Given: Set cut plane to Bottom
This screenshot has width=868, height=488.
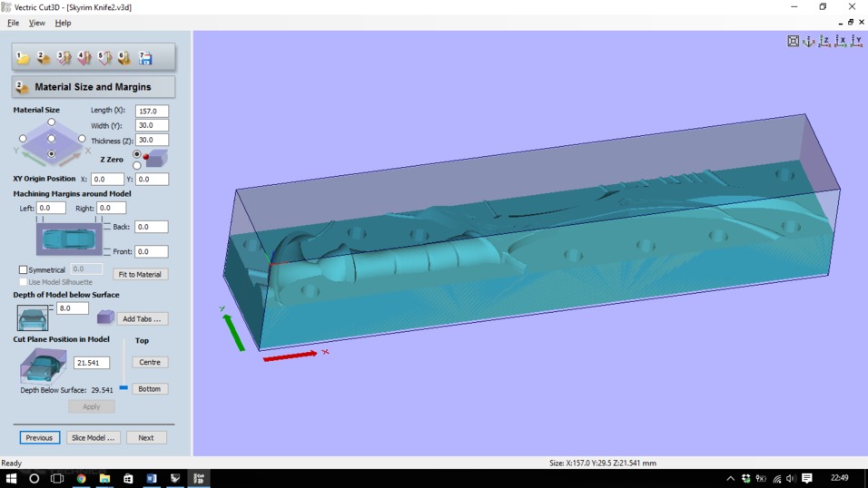Looking at the screenshot, I should click(x=150, y=389).
